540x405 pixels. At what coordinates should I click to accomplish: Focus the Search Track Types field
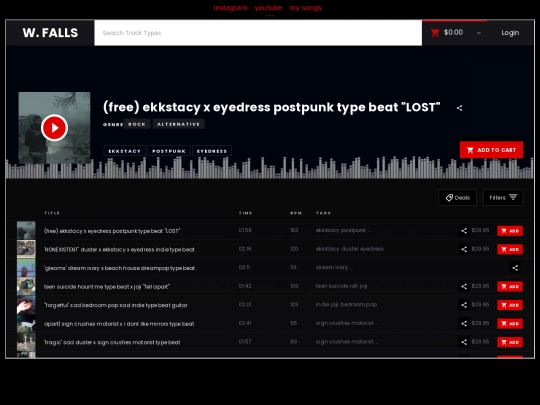pyautogui.click(x=258, y=33)
